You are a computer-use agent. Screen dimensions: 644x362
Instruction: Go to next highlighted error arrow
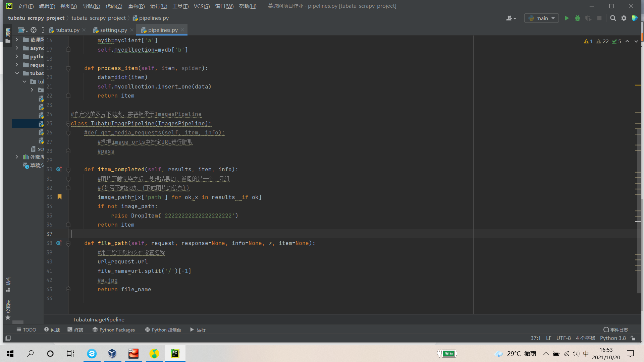pyautogui.click(x=636, y=41)
